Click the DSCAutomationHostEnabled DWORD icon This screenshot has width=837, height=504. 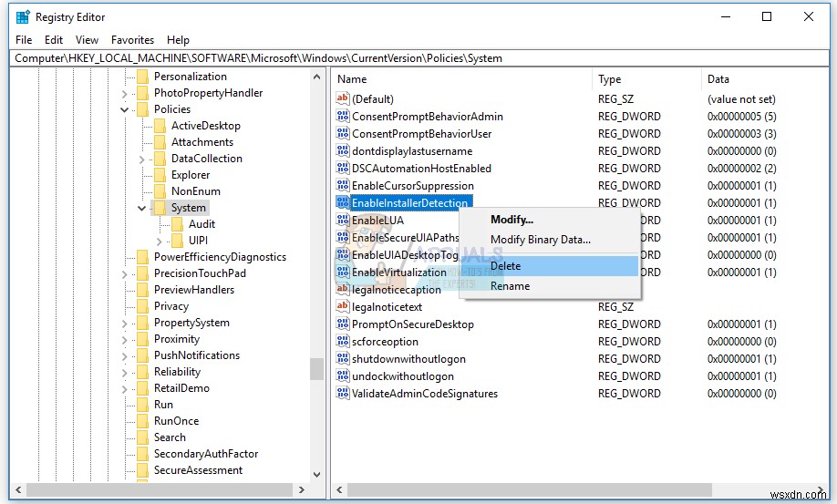coord(342,168)
